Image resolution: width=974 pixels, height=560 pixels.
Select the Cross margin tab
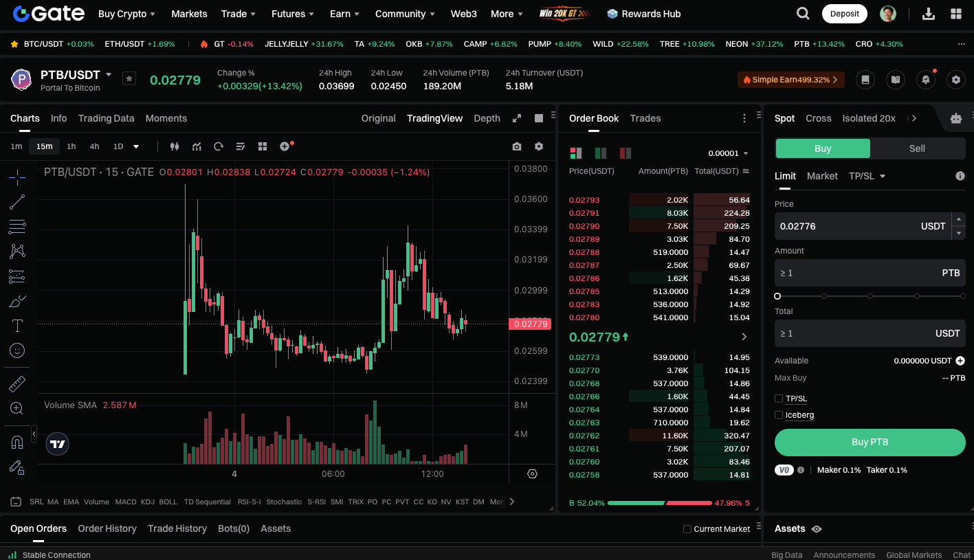pyautogui.click(x=818, y=118)
